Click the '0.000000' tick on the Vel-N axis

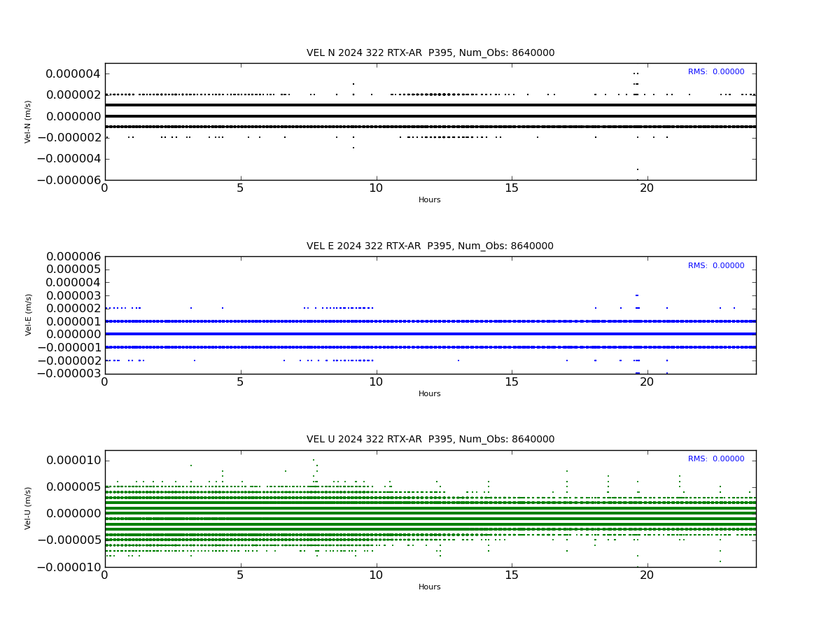[73, 116]
